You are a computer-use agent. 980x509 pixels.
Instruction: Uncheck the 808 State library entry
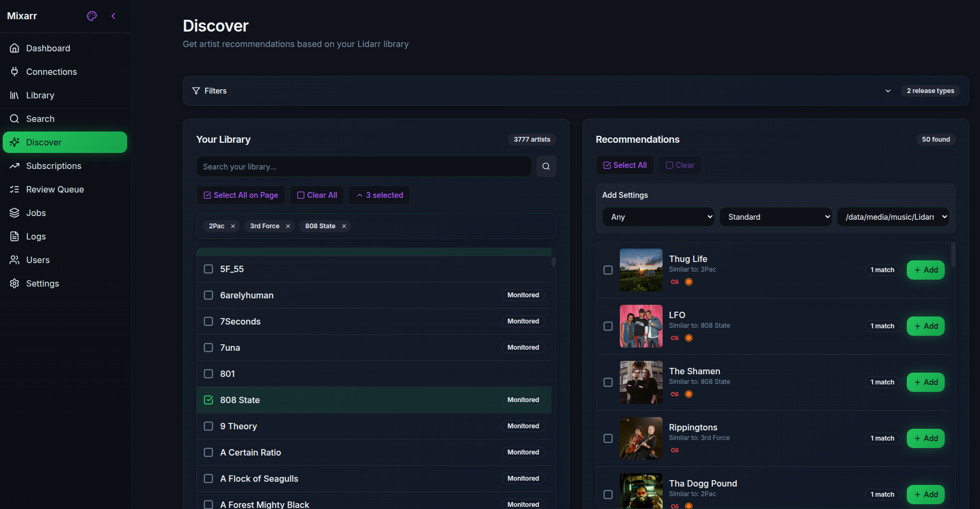(x=208, y=399)
